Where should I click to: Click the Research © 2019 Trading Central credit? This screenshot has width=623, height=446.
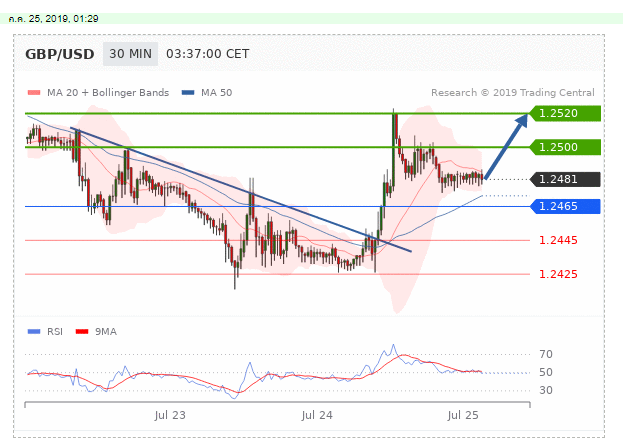tap(513, 93)
